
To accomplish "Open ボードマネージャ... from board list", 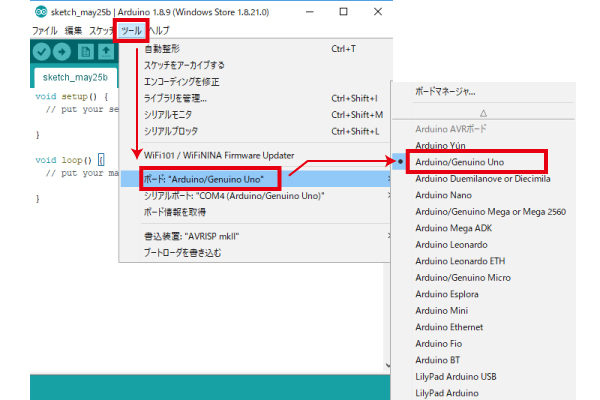I will coord(484,92).
